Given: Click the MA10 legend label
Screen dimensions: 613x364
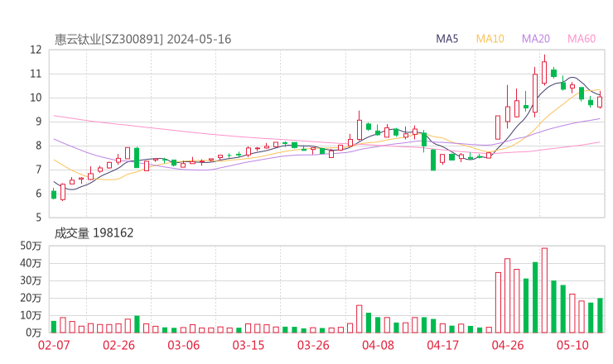Looking at the screenshot, I should pyautogui.click(x=490, y=39).
